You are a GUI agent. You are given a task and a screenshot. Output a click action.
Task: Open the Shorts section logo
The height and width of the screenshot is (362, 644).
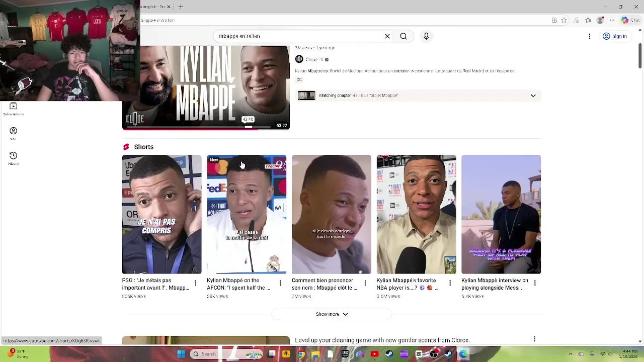pyautogui.click(x=126, y=147)
